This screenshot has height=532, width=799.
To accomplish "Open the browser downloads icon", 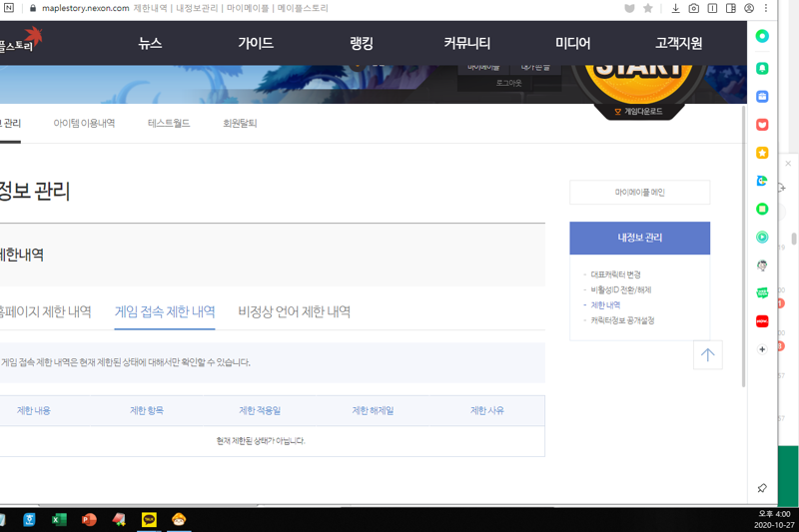I will tap(676, 8).
